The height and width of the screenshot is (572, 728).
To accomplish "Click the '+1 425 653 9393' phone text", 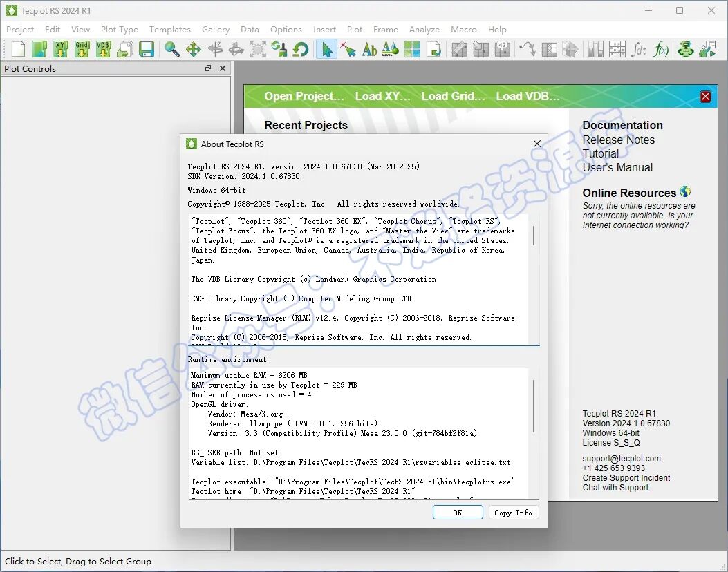I will 614,468.
